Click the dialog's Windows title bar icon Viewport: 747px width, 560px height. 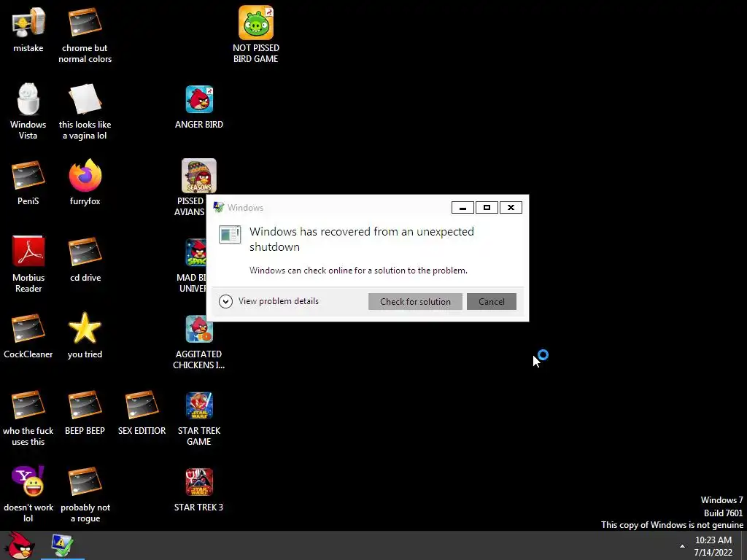[x=219, y=207]
